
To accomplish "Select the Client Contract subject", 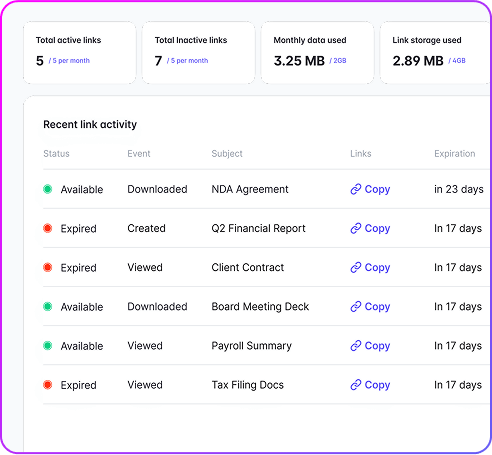I will pyautogui.click(x=248, y=267).
